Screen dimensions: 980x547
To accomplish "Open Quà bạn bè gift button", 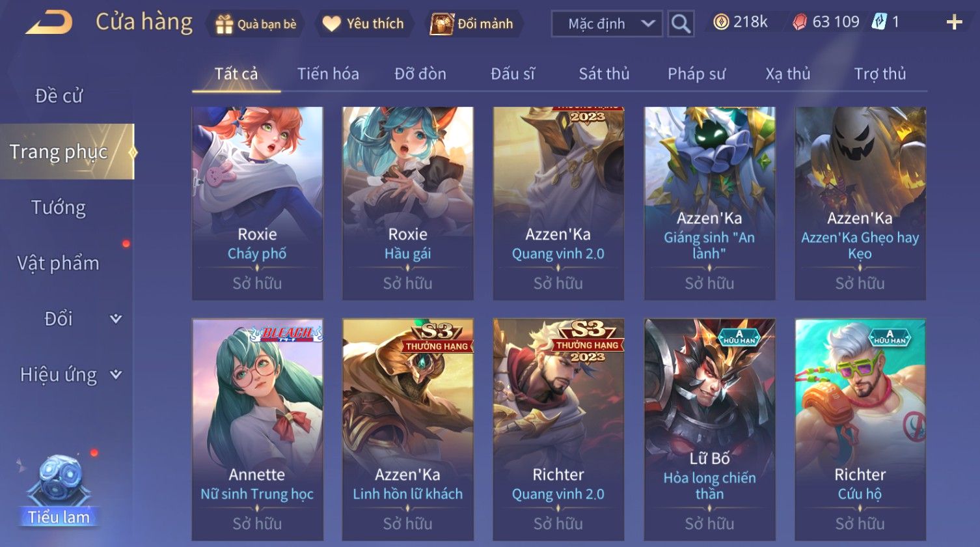I will (x=256, y=24).
